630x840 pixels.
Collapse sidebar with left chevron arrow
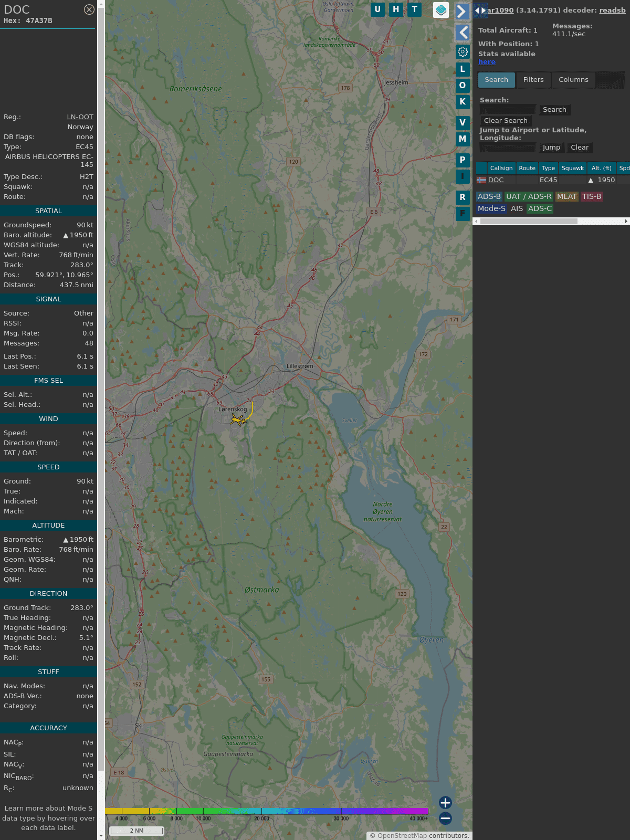click(x=462, y=33)
